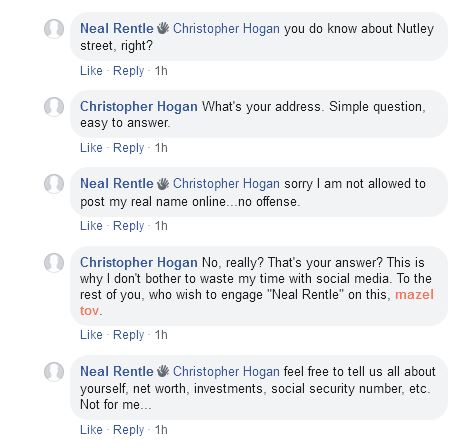Open Christopher Hogan author name in 'What's your address' comment
The image size is (463, 447).
tap(139, 107)
